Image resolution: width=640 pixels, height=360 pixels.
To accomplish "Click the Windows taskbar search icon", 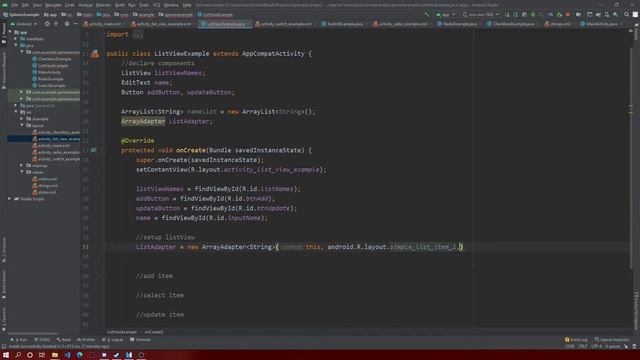I will point(18,355).
